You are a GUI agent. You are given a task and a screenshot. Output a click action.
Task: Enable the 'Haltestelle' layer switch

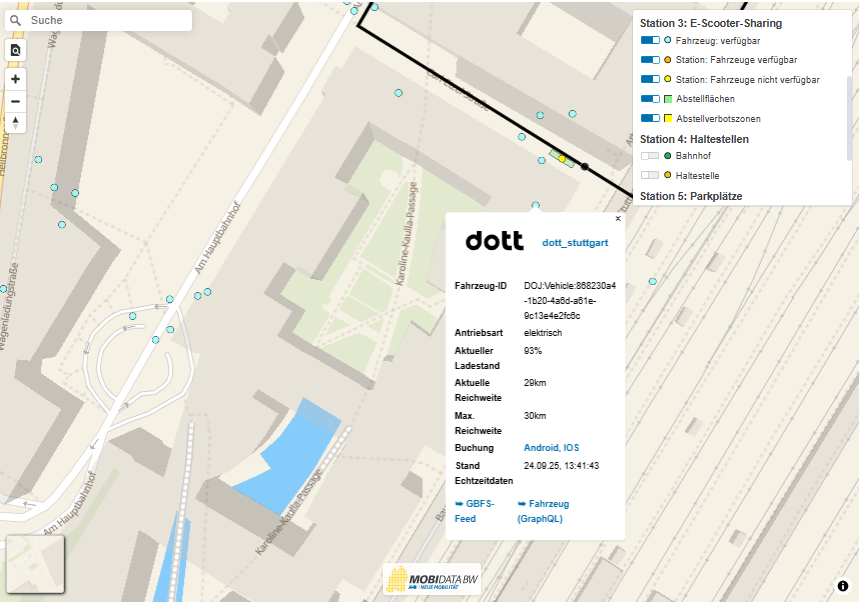point(650,175)
